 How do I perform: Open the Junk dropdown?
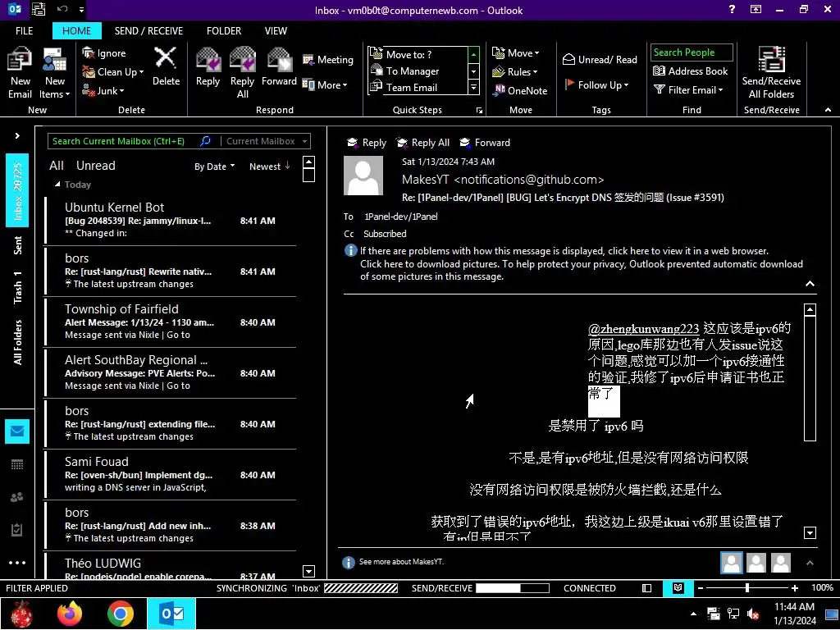[121, 90]
